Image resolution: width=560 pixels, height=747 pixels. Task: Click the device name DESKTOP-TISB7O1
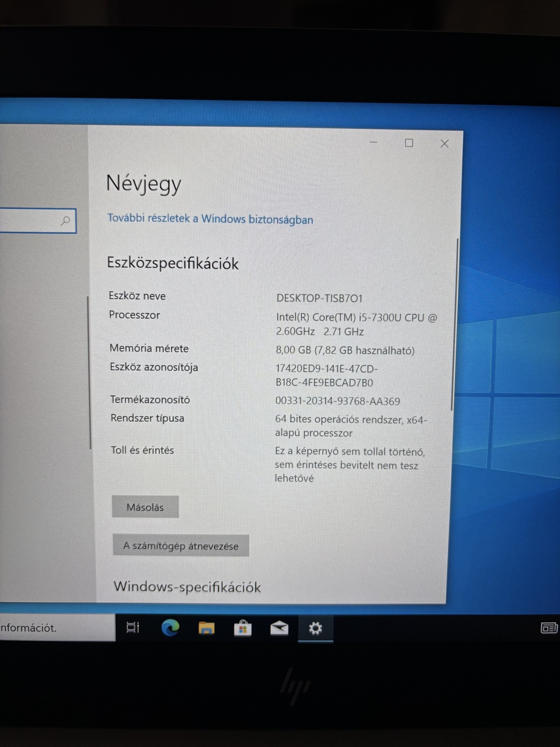click(319, 298)
